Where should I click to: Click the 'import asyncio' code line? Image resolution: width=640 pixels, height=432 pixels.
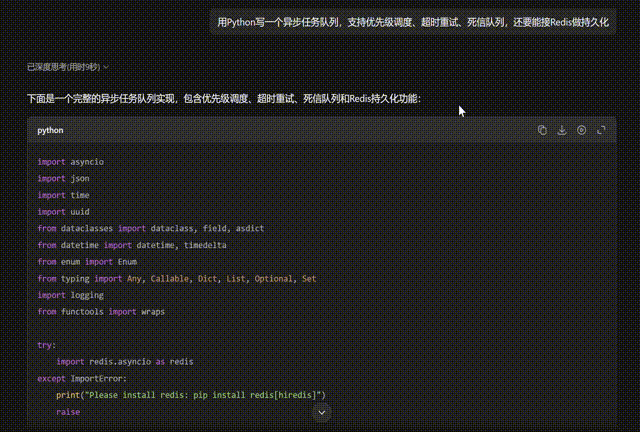[x=71, y=162]
